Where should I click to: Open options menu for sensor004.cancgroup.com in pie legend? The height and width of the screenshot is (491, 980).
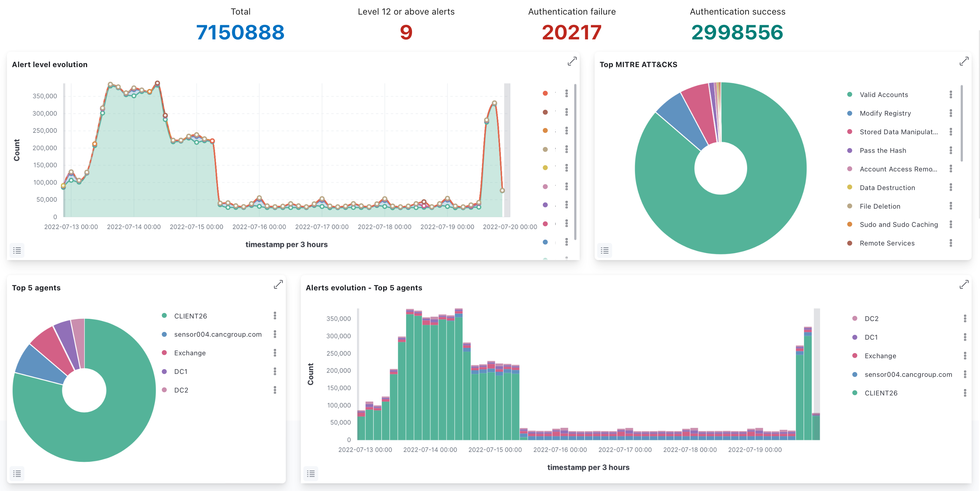pos(275,334)
